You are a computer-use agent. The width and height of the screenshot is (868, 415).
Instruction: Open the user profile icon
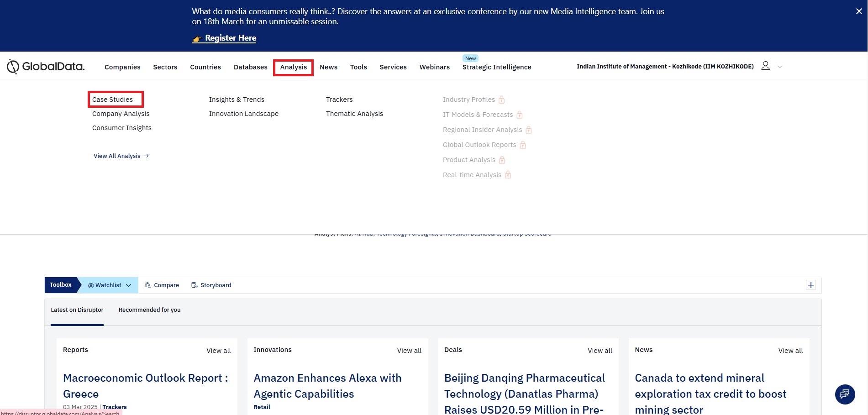click(765, 66)
